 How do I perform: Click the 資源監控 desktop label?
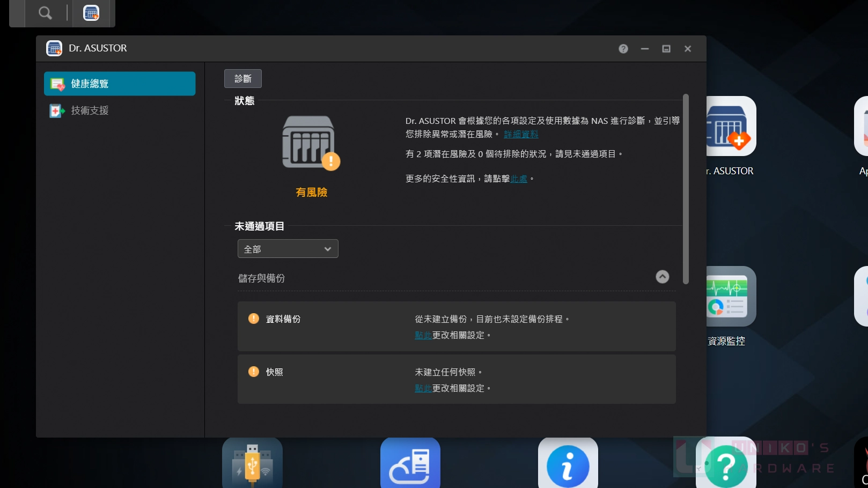coord(726,341)
